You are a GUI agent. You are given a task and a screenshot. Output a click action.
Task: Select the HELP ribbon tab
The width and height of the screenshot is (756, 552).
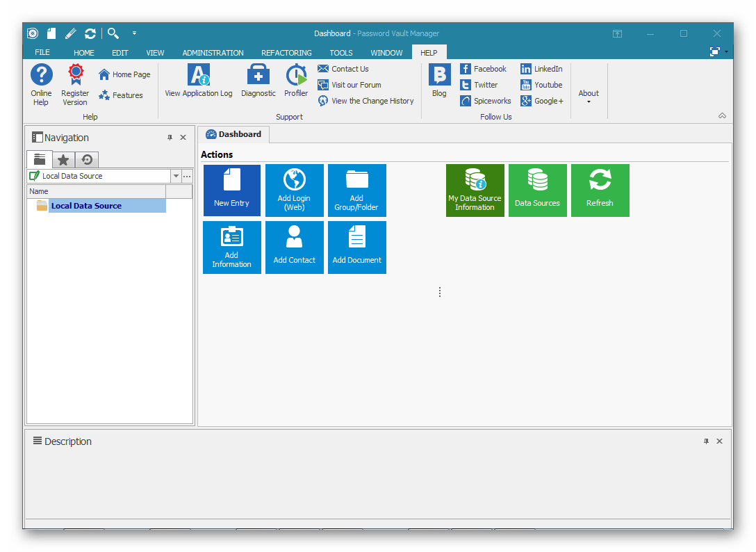coord(429,53)
